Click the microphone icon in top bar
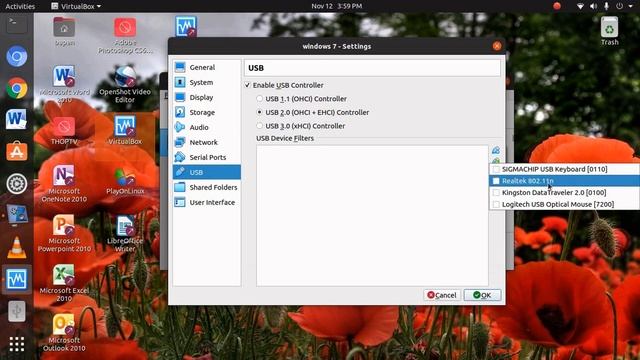Viewport: 640px width, 360px height. pyautogui.click(x=607, y=6)
